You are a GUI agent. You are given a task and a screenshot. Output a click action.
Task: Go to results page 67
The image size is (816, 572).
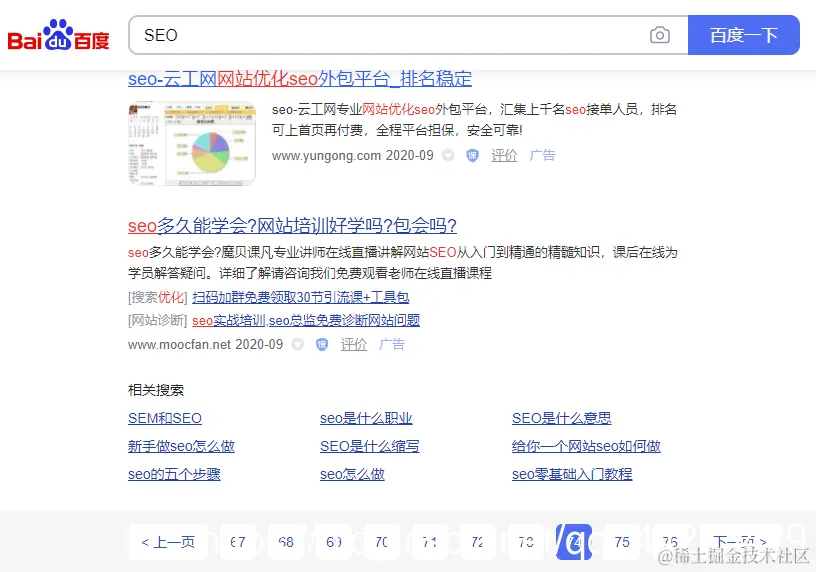[238, 542]
